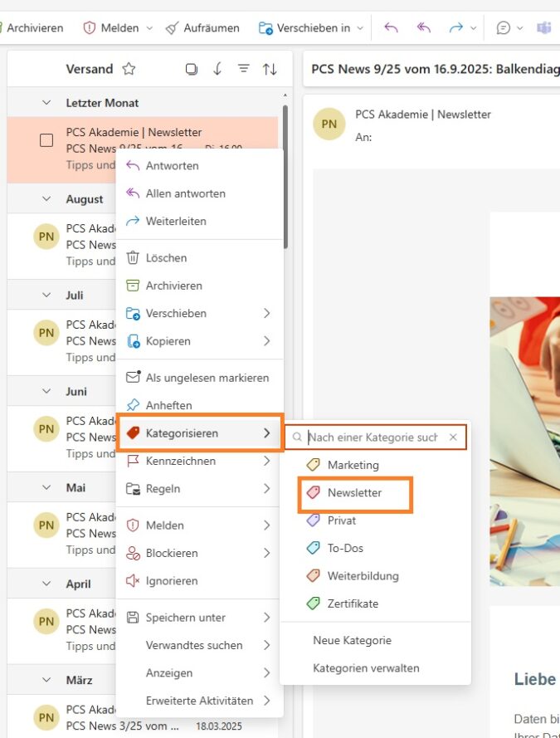The height and width of the screenshot is (738, 560).
Task: Open Verschieben in dropdown in toolbar
Action: [x=360, y=27]
